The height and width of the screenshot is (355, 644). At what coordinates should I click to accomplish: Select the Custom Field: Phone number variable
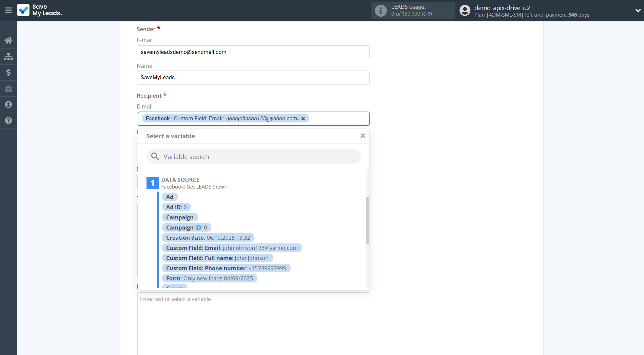(x=226, y=268)
